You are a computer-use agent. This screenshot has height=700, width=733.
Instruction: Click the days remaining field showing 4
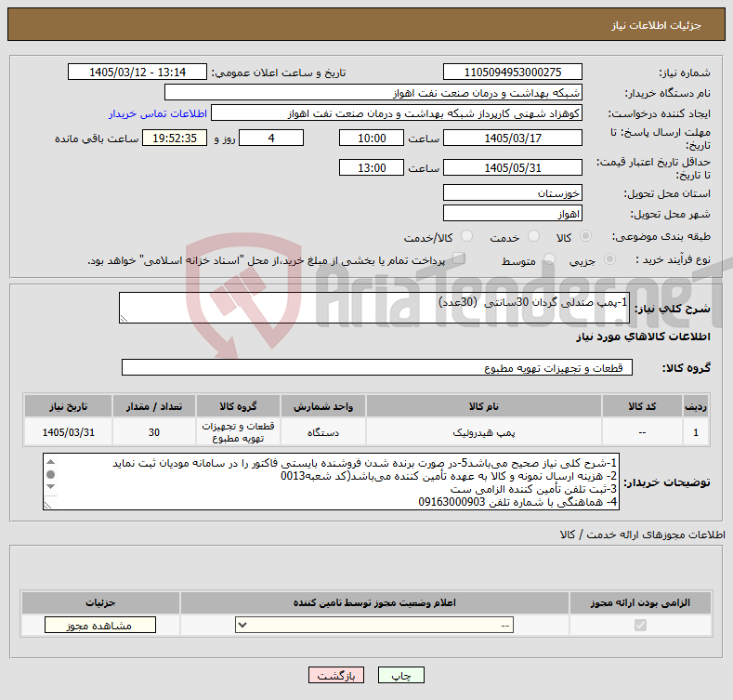point(271,138)
